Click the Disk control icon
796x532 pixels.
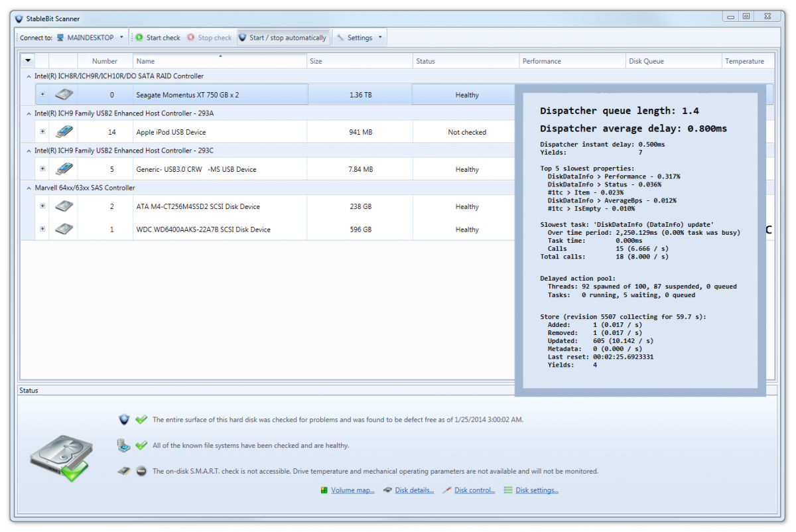click(447, 490)
